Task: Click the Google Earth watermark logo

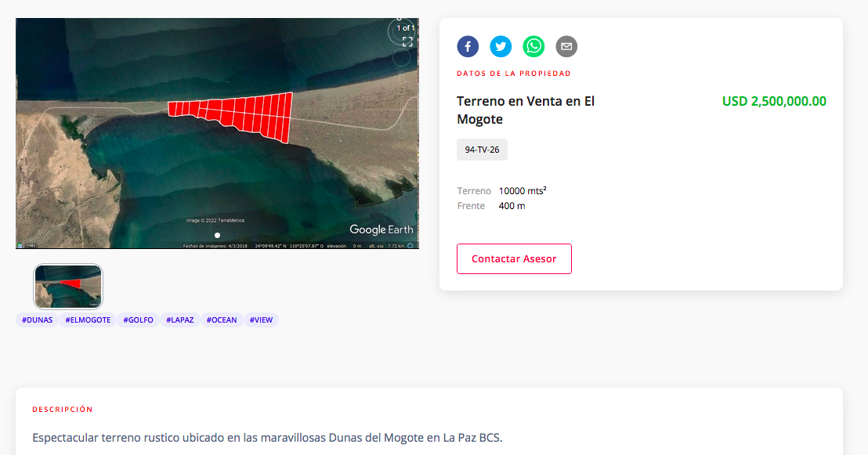Action: coord(381,229)
